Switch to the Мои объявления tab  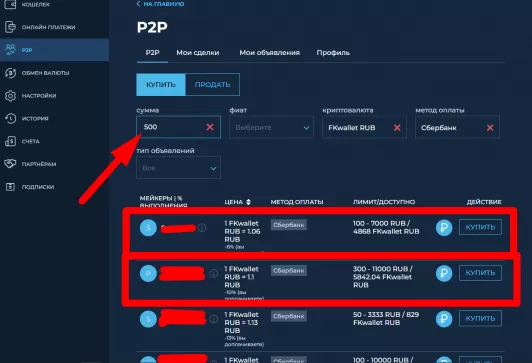click(x=269, y=53)
